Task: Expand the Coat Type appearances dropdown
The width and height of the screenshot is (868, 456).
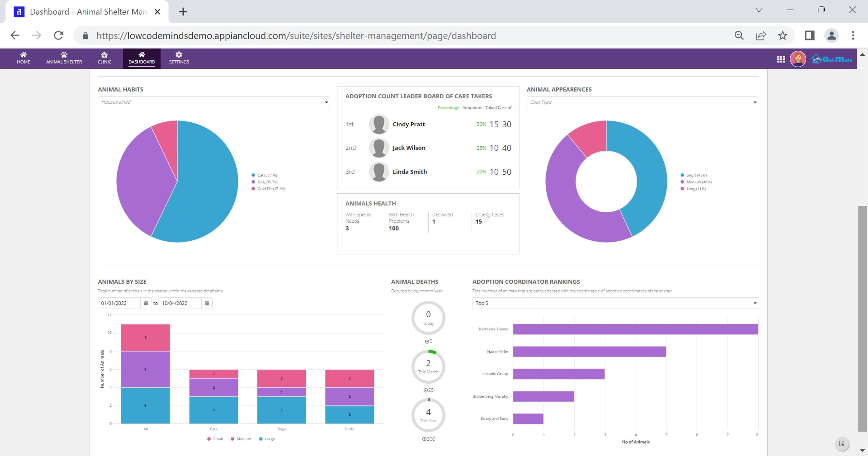Action: (643, 102)
